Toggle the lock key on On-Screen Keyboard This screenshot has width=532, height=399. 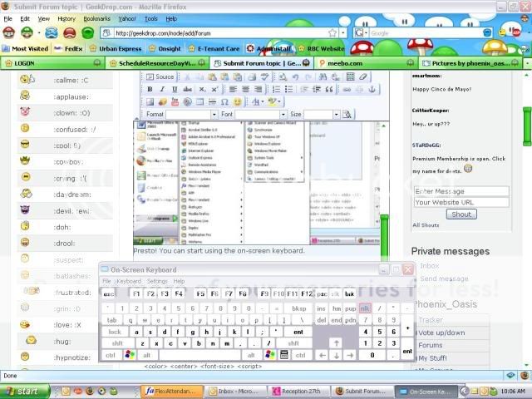point(115,332)
